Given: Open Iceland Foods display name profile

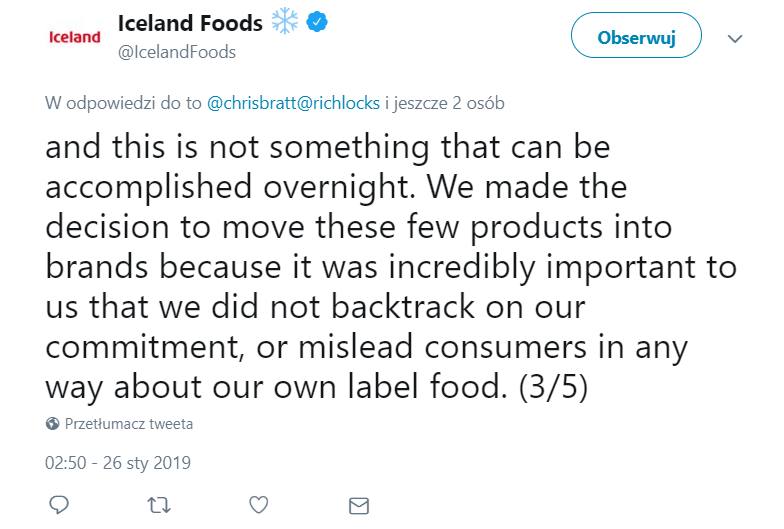Looking at the screenshot, I should [x=190, y=22].
